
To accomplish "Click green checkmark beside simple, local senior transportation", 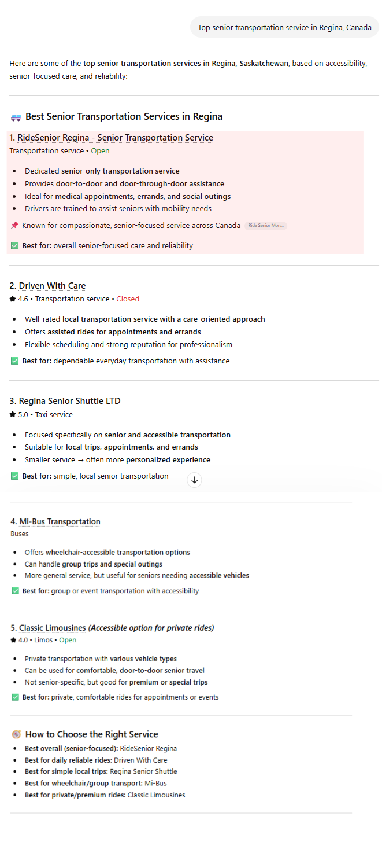I will 14,476.
